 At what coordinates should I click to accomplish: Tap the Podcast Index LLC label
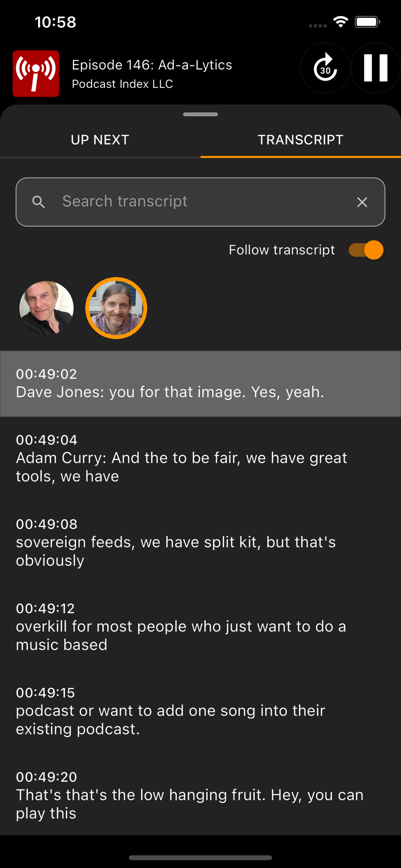click(x=122, y=84)
